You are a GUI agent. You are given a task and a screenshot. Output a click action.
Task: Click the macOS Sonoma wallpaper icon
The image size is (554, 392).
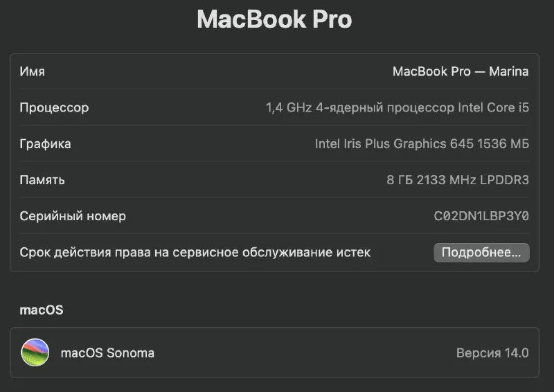pyautogui.click(x=35, y=353)
